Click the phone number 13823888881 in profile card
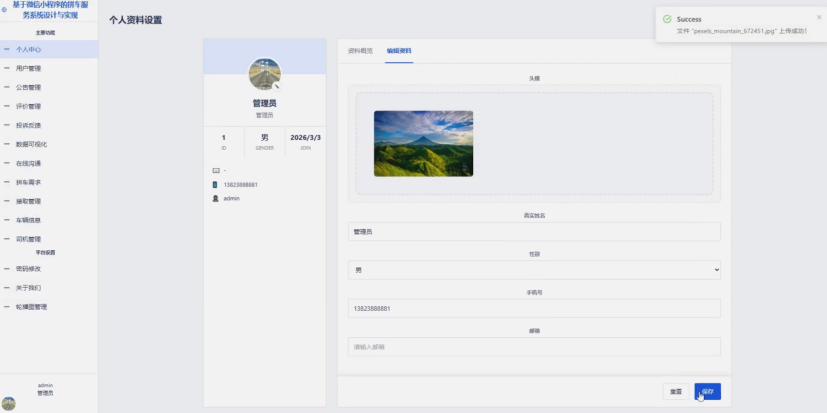This screenshot has height=413, width=827. click(x=241, y=185)
